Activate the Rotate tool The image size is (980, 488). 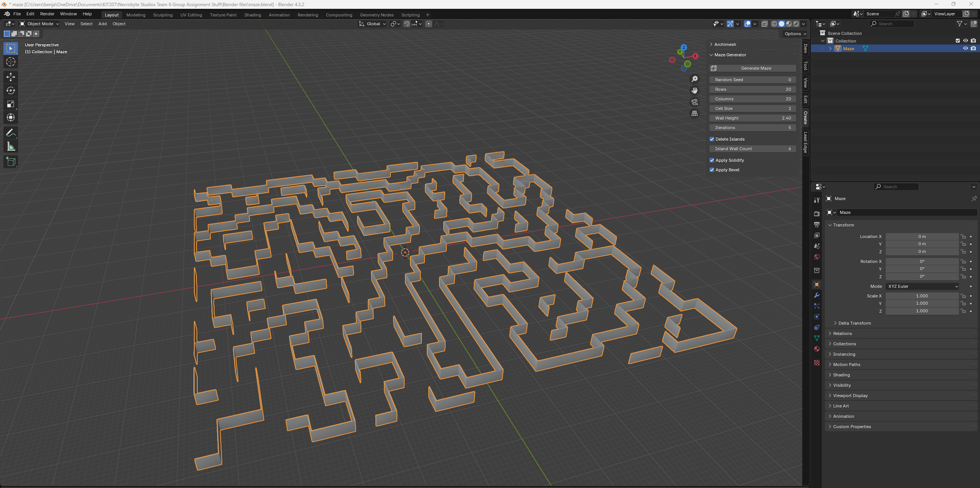11,90
